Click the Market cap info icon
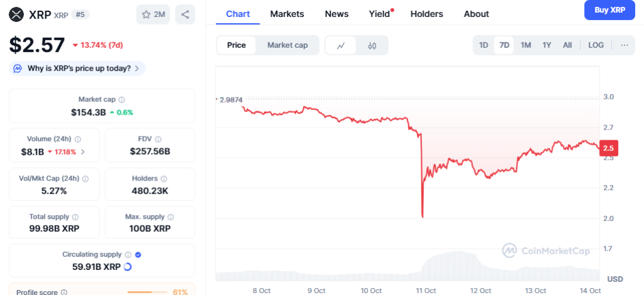 tap(122, 99)
